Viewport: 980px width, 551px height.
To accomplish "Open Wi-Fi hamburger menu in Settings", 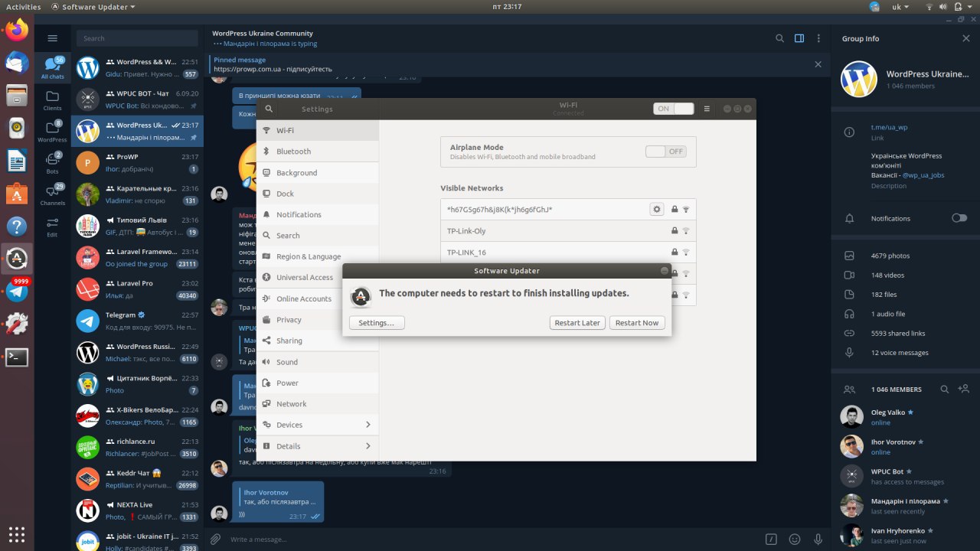I will (707, 109).
